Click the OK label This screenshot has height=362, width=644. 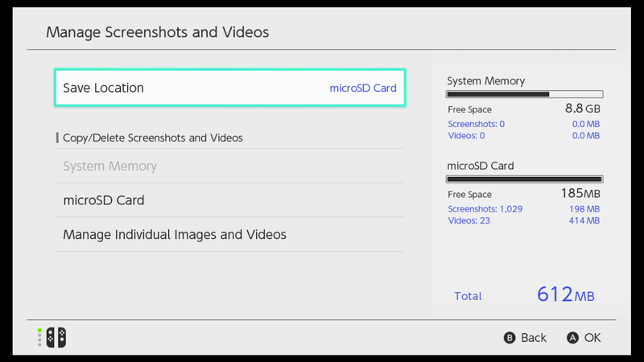[592, 338]
